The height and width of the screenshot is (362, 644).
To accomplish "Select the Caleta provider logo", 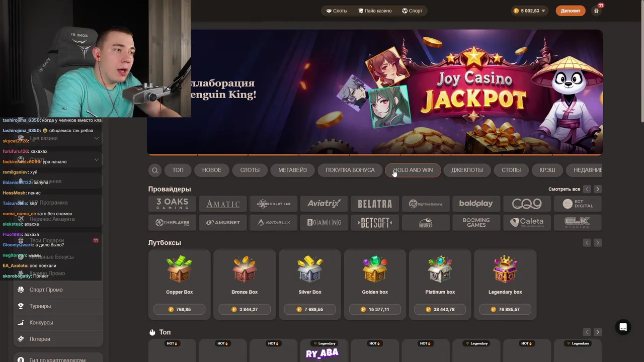I will [x=527, y=222].
